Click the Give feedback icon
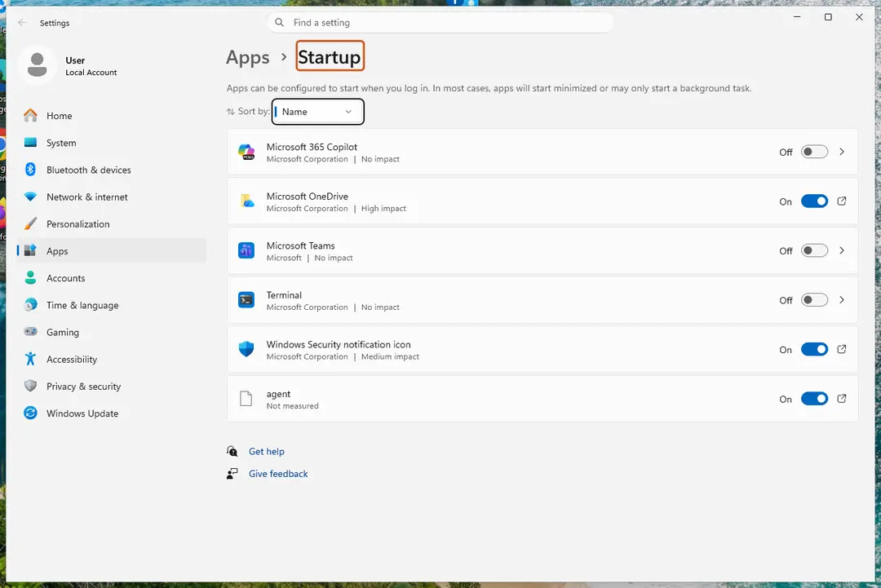This screenshot has height=588, width=881. pos(232,474)
